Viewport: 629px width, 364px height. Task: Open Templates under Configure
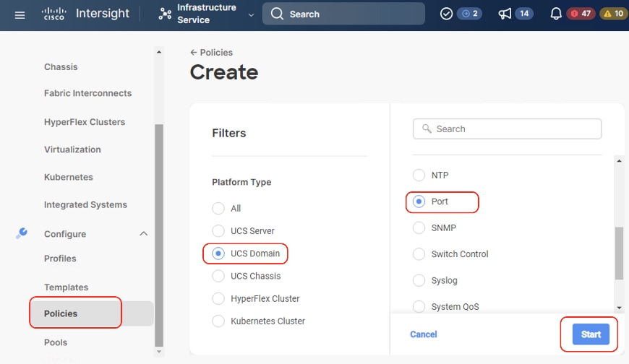pyautogui.click(x=67, y=287)
